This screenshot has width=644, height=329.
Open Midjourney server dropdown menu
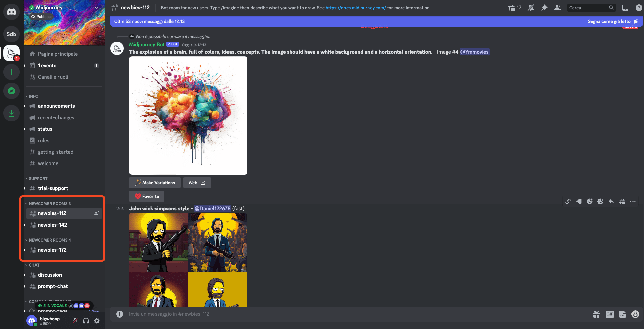pos(96,7)
